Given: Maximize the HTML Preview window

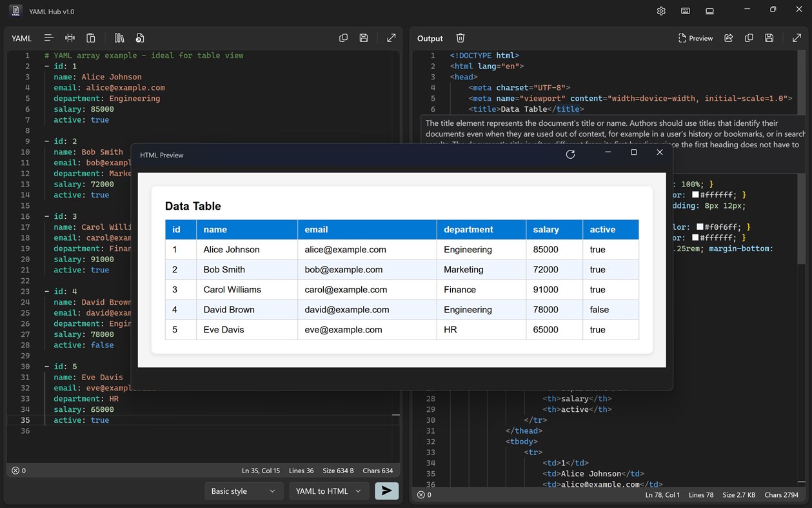Looking at the screenshot, I should [x=633, y=152].
